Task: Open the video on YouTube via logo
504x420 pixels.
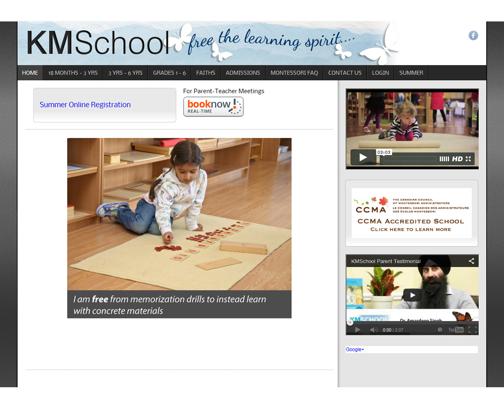Action: (456, 330)
